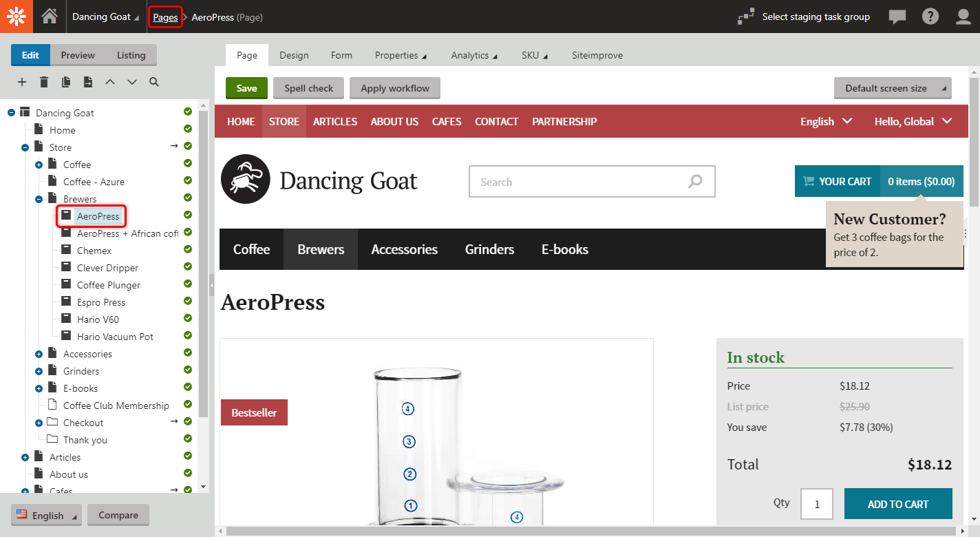
Task: Click the website search magnifier icon
Action: (696, 182)
